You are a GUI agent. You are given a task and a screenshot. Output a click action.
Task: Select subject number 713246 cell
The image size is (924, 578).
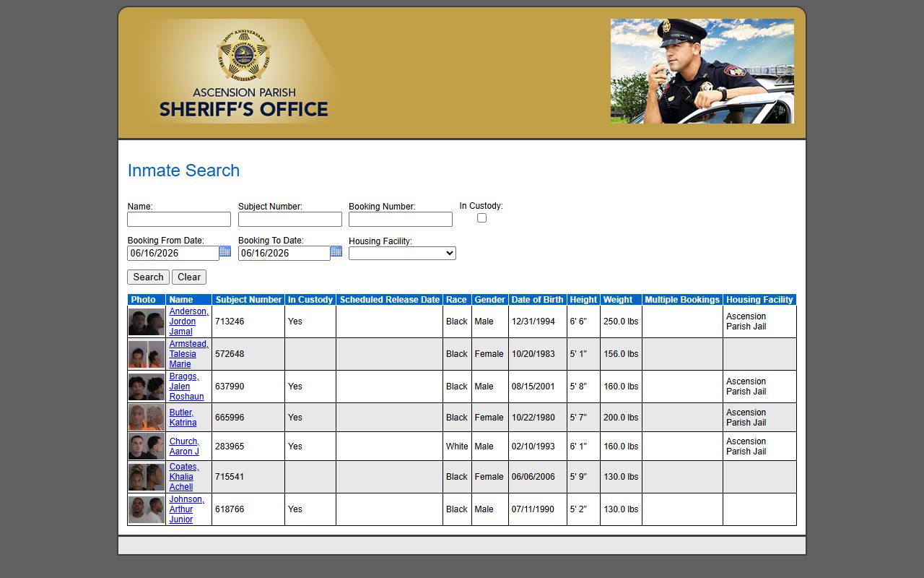coord(248,322)
